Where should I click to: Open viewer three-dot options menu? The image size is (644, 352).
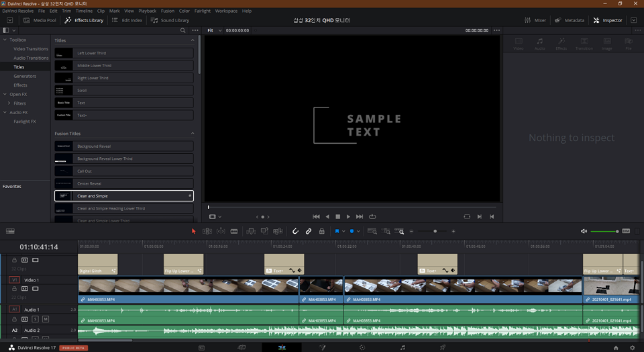496,30
